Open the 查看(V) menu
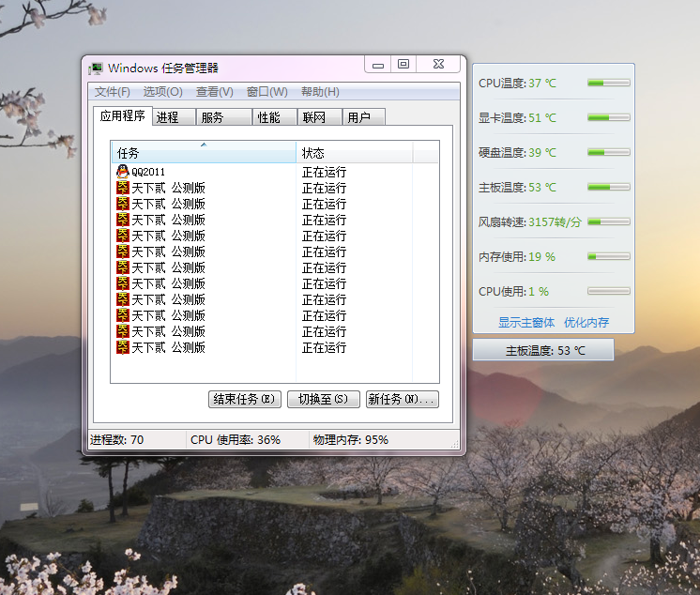Viewport: 700px width, 595px height. (215, 92)
